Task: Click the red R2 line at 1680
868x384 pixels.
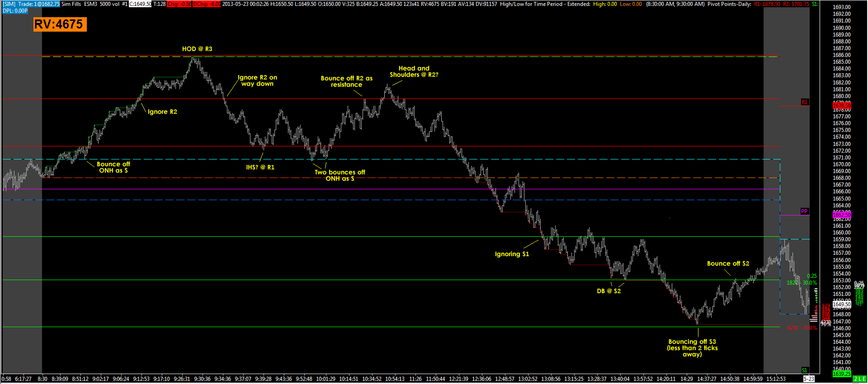Action: click(391, 98)
